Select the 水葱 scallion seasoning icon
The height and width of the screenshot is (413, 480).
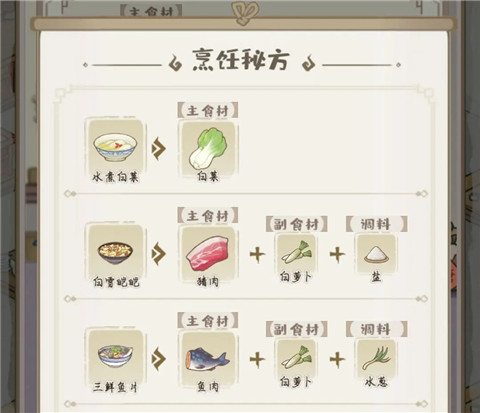click(376, 359)
